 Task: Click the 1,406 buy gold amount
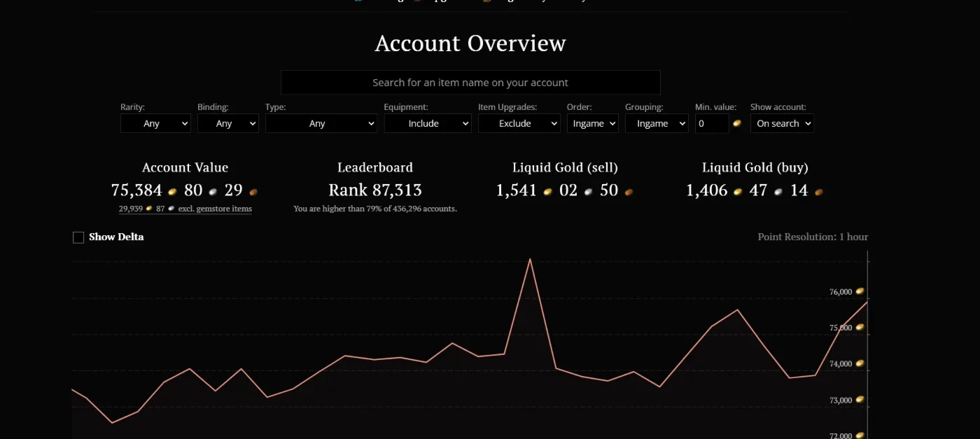pyautogui.click(x=707, y=190)
